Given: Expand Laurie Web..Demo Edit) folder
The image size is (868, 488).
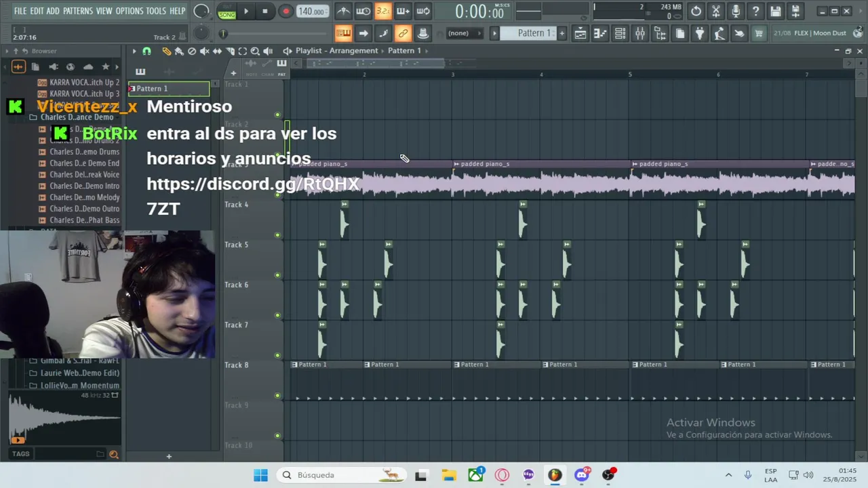Looking at the screenshot, I should click(x=75, y=373).
